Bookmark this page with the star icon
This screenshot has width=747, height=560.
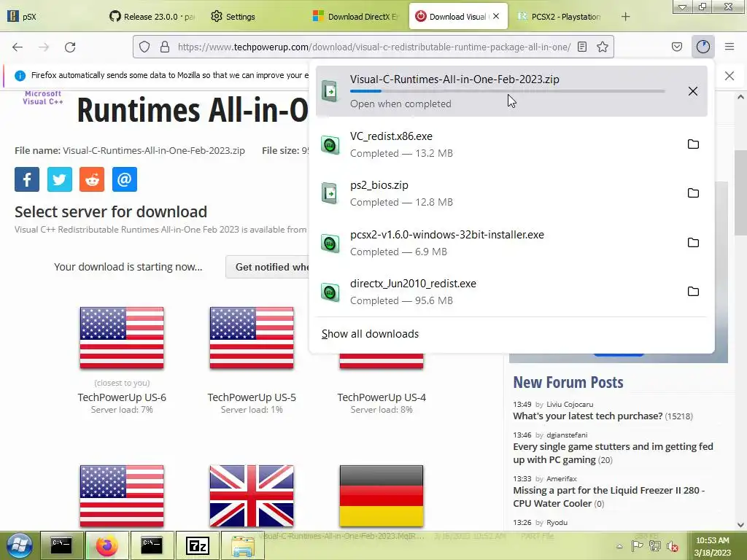[602, 47]
